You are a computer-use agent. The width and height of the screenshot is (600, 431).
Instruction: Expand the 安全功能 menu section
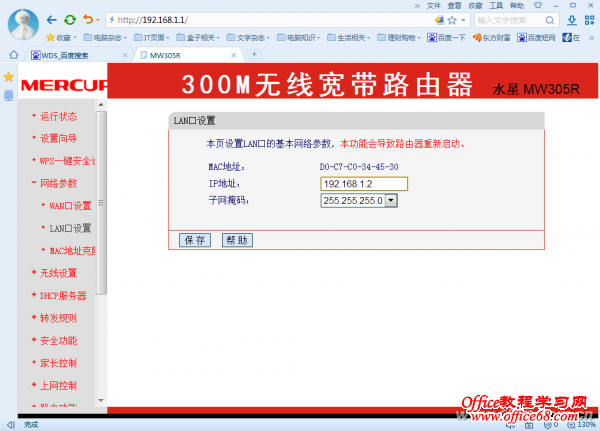(59, 340)
